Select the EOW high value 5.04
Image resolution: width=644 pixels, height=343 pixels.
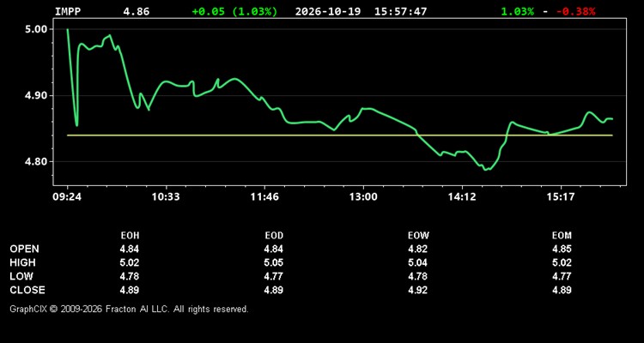point(417,262)
